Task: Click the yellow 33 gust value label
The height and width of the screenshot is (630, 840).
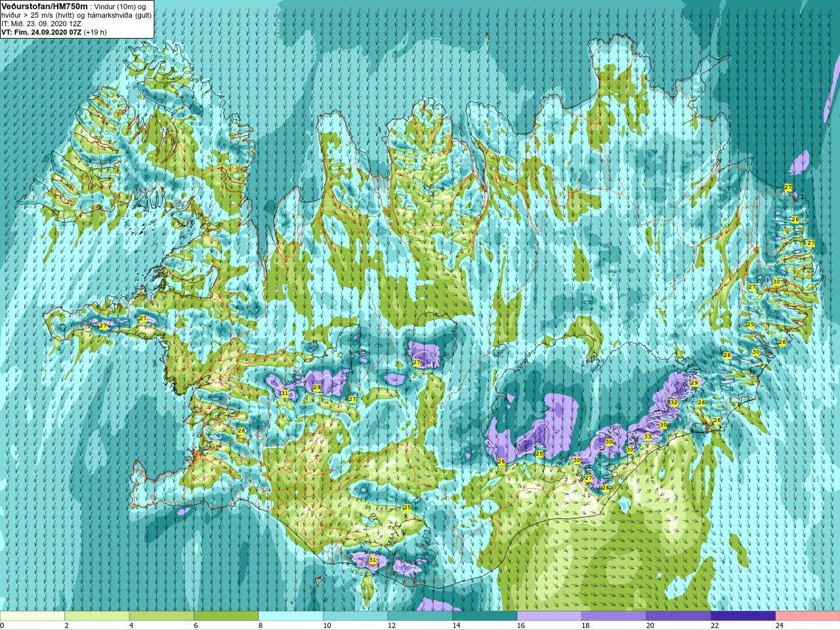Action: tap(648, 437)
